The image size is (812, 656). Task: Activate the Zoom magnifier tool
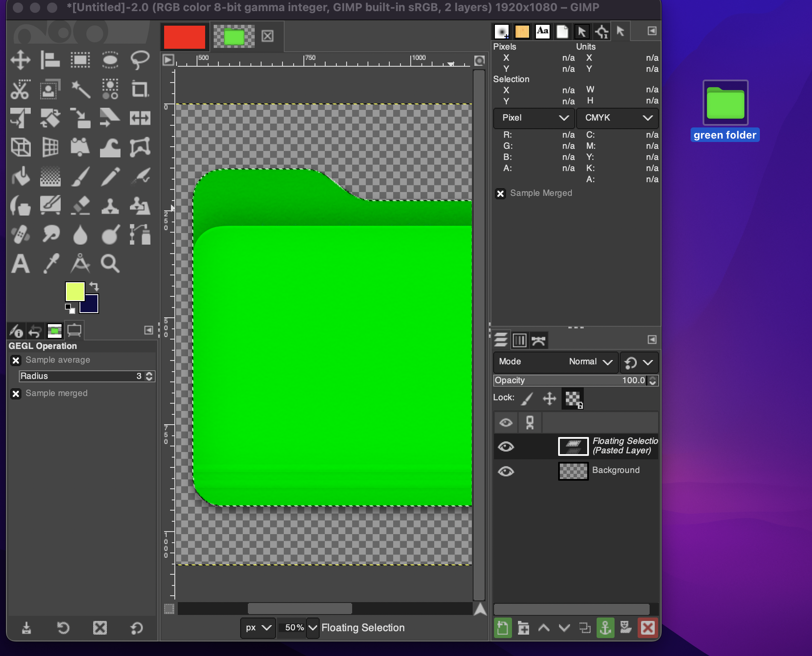point(110,263)
